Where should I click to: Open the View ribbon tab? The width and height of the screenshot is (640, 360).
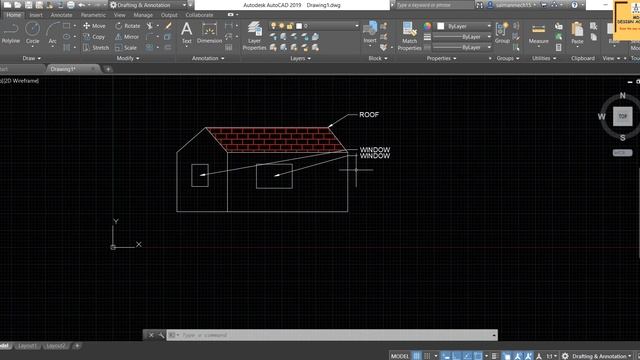tap(120, 15)
